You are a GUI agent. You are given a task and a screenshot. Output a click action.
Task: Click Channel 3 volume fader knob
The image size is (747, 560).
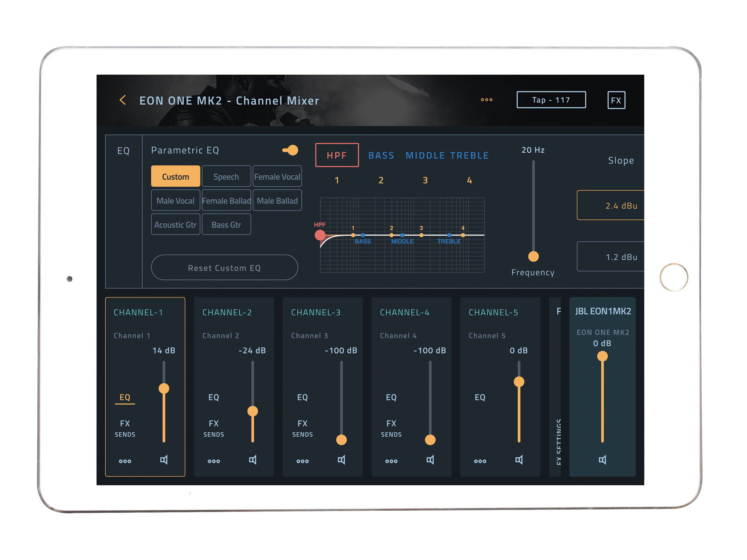click(341, 440)
